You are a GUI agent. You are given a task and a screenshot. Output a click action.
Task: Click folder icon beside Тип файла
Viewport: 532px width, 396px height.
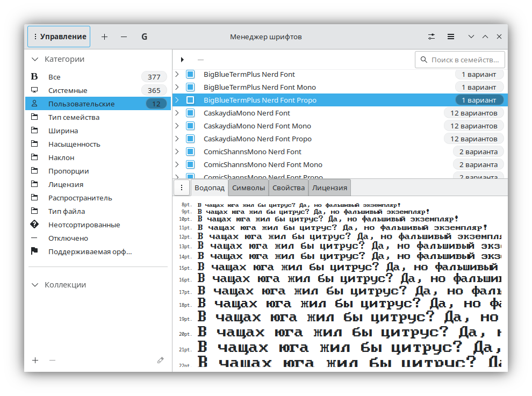[x=34, y=211]
